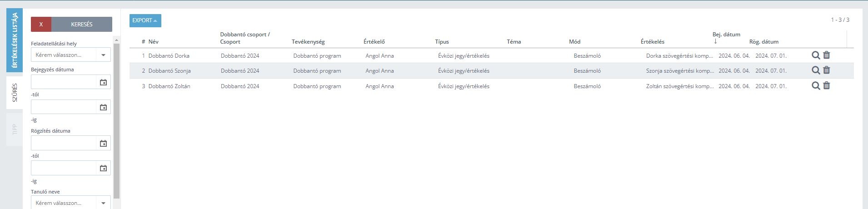Sort by Név column header
868x209 pixels.
point(154,42)
